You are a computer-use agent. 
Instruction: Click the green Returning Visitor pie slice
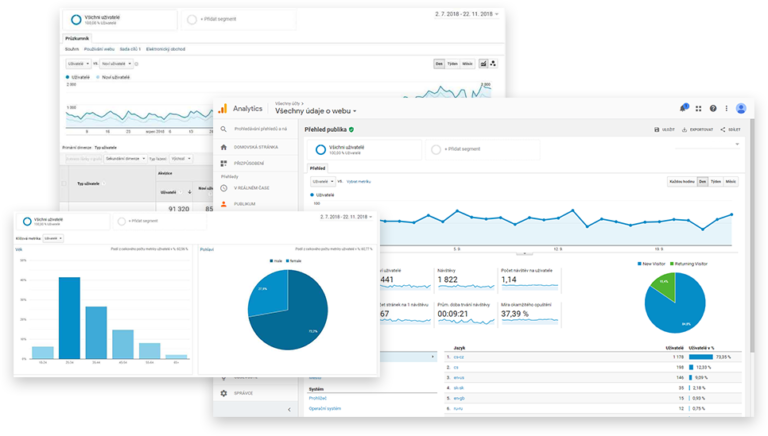(666, 284)
